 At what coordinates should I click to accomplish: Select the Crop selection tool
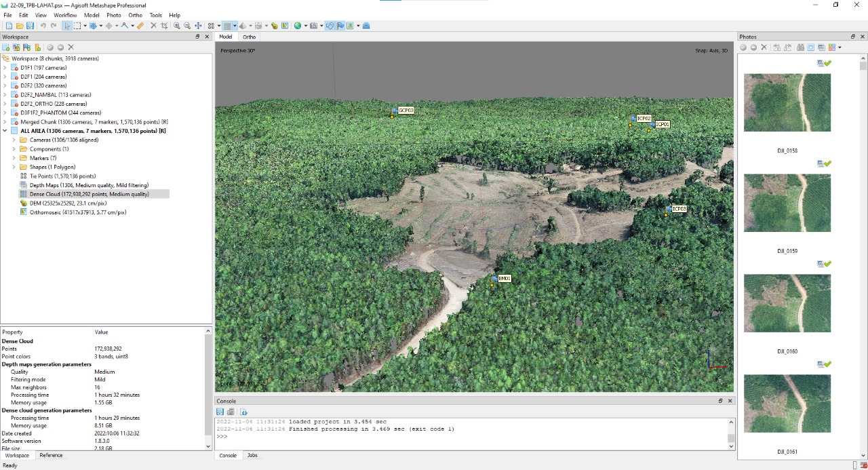(164, 26)
